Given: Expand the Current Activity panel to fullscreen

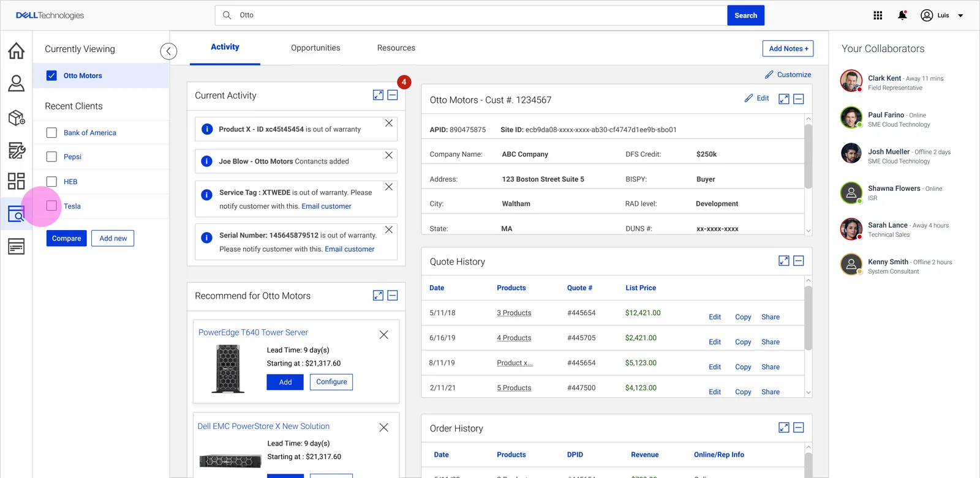Looking at the screenshot, I should [x=378, y=95].
